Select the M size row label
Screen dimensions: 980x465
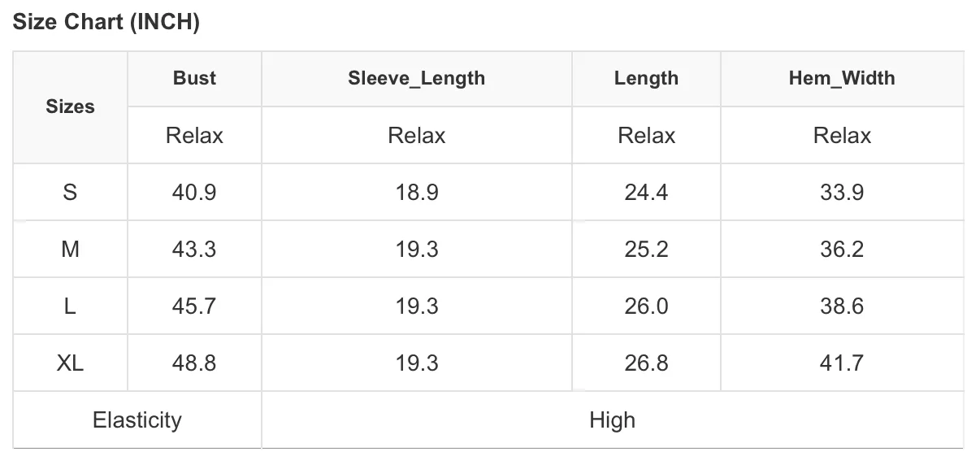point(70,249)
